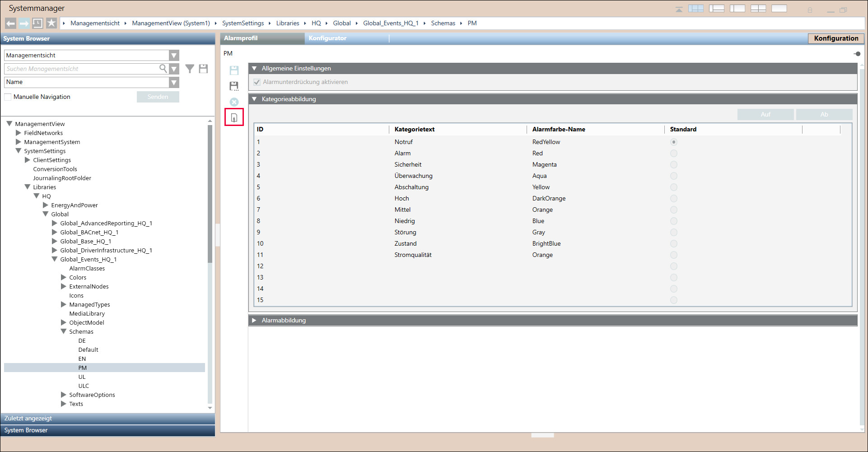Click the filter funnel icon
Image resolution: width=868 pixels, height=452 pixels.
[190, 69]
